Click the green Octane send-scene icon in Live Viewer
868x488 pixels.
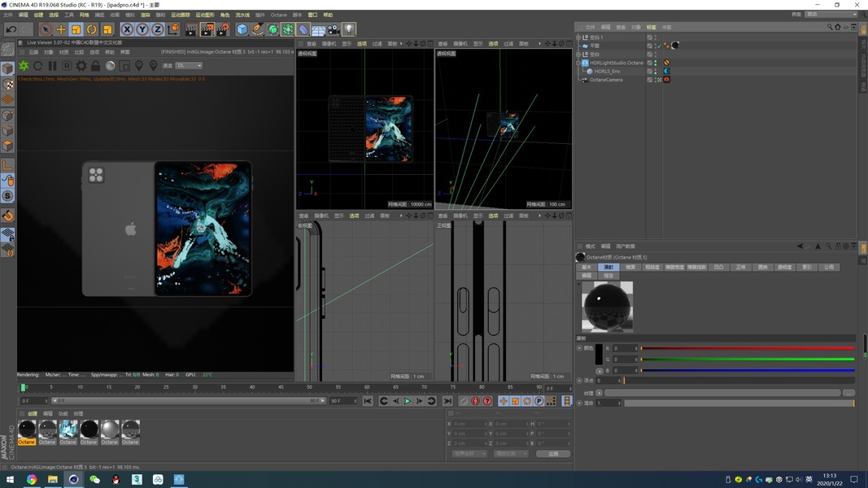24,66
